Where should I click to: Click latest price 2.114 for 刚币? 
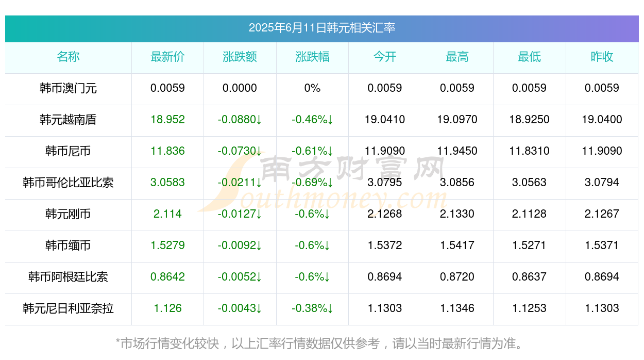coord(167,214)
